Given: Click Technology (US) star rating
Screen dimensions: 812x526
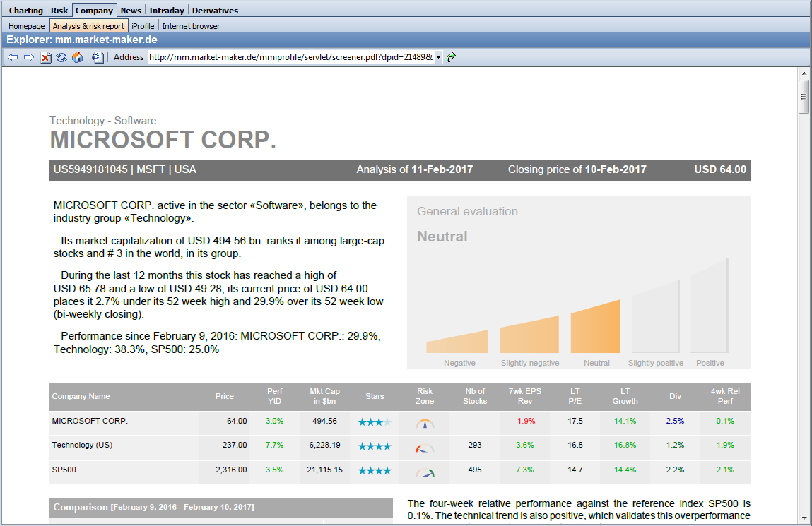Looking at the screenshot, I should pos(375,447).
